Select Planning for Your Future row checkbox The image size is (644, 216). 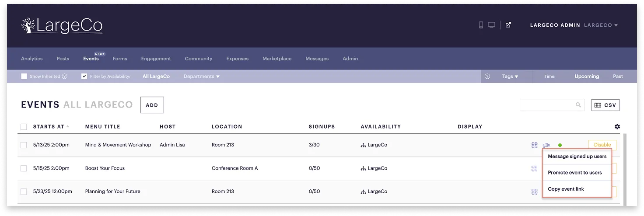point(24,192)
